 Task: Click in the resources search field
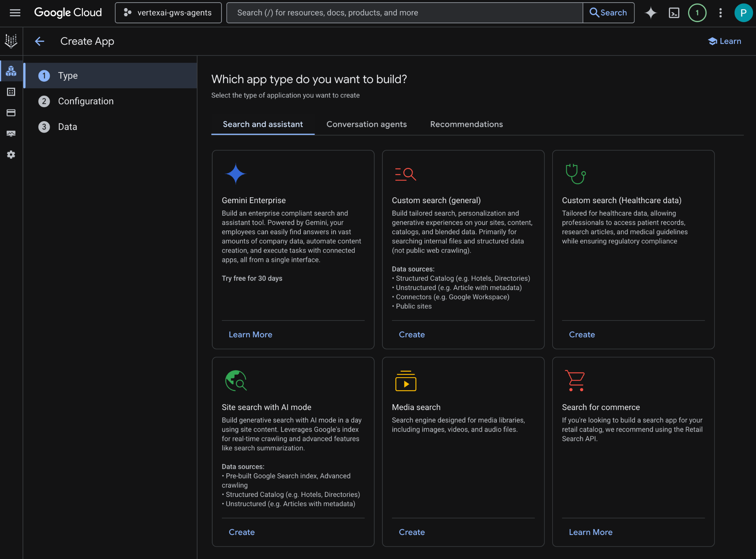[404, 13]
